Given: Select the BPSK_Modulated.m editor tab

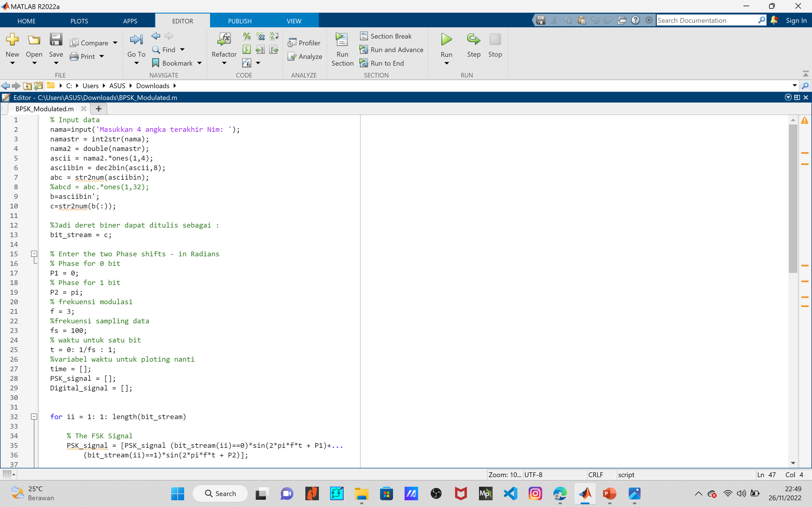Looking at the screenshot, I should 44,108.
